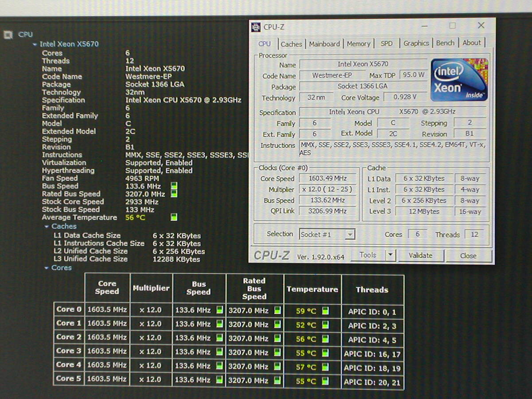
Task: Click the Hyperthreading Supported, Enabled value
Action: coord(159,171)
